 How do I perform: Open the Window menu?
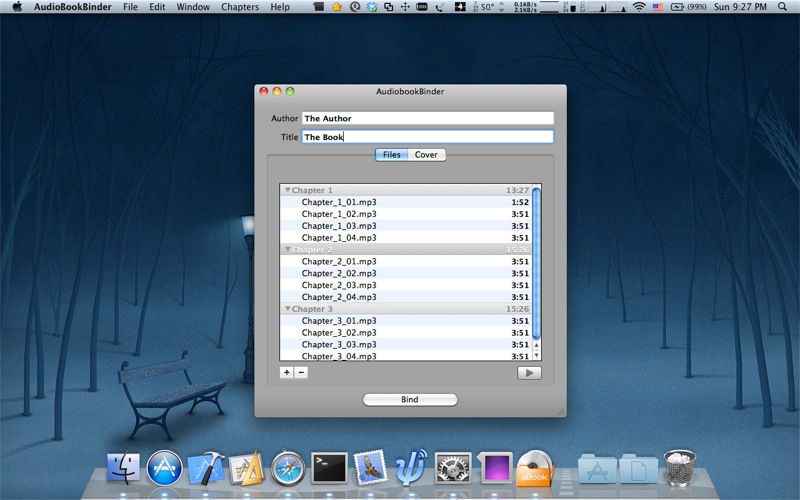coord(193,7)
